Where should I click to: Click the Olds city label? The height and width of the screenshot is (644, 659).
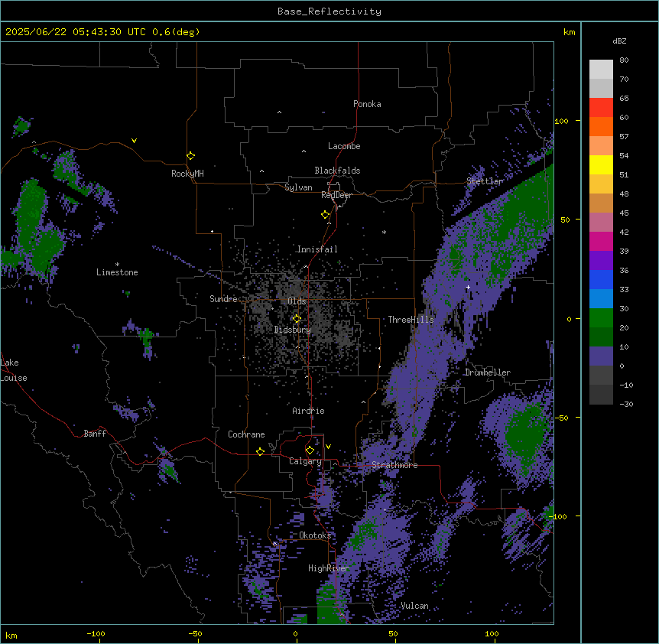click(x=297, y=301)
